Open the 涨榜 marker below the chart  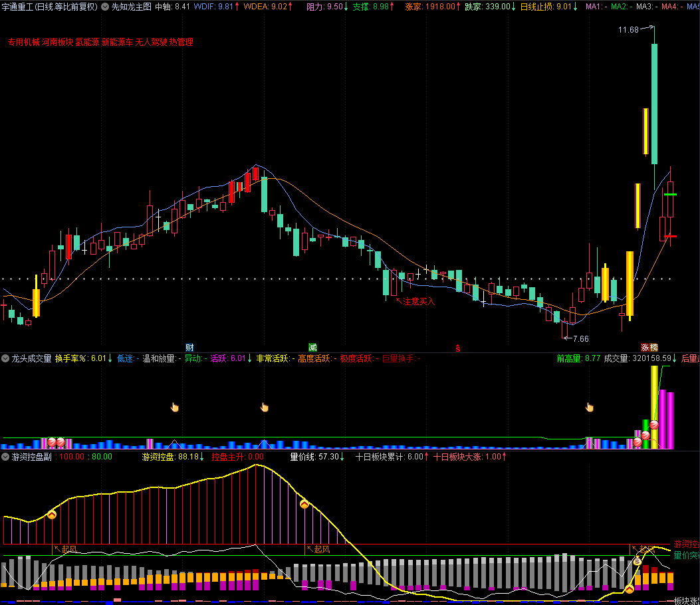coord(649,347)
